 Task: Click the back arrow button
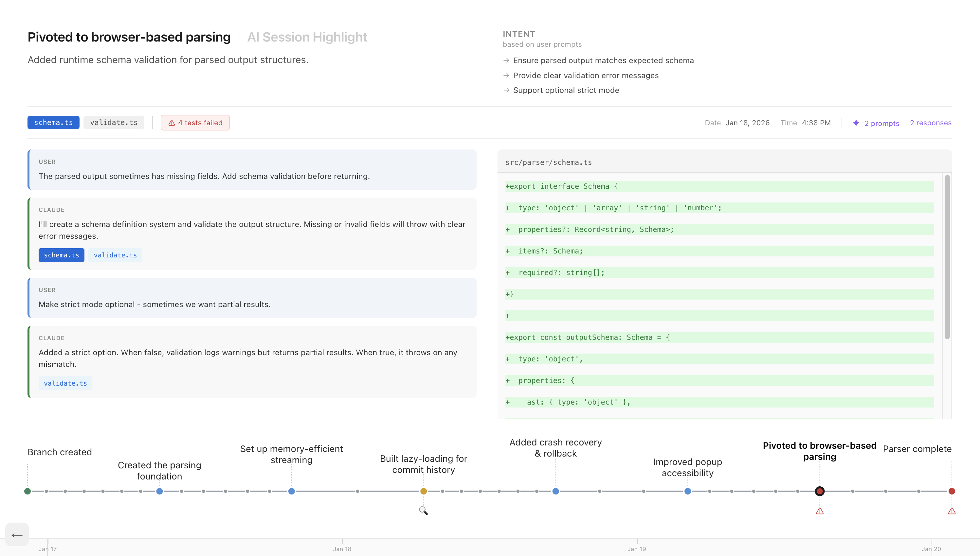coord(17,535)
